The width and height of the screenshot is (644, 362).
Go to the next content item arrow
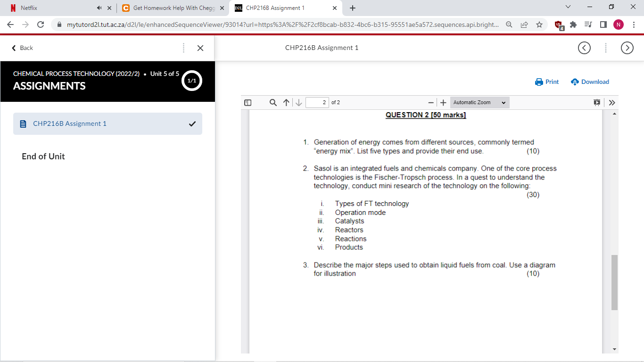tap(627, 48)
